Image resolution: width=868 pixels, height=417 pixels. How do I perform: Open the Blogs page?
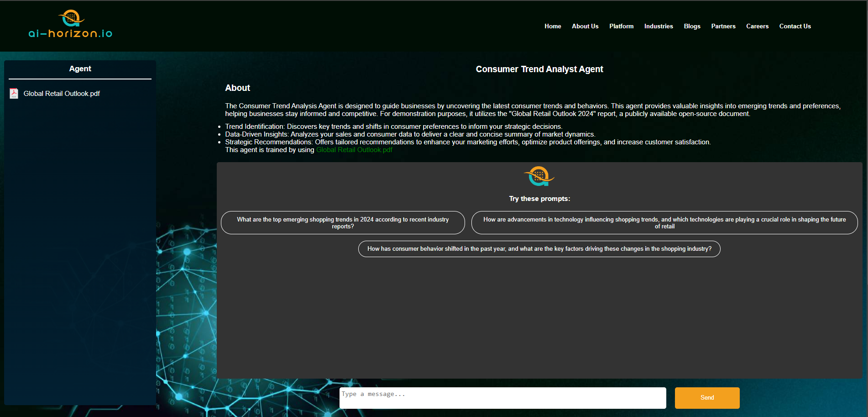pos(692,26)
